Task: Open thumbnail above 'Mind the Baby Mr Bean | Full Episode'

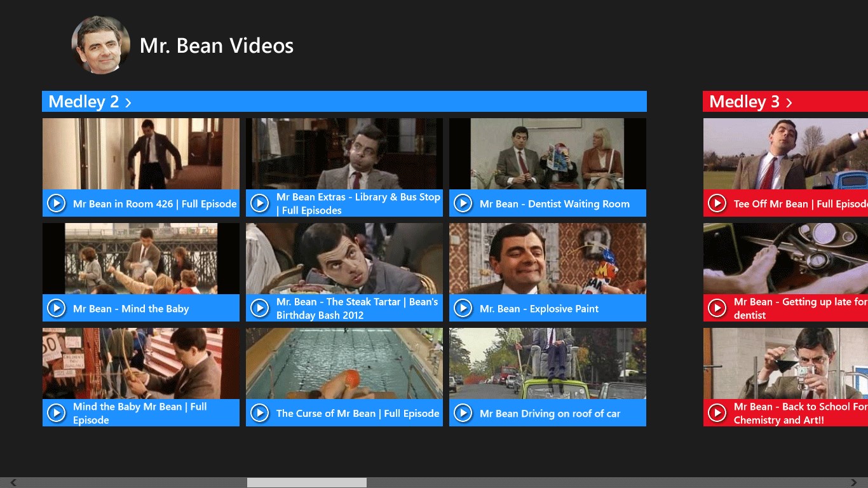Action: click(x=141, y=363)
